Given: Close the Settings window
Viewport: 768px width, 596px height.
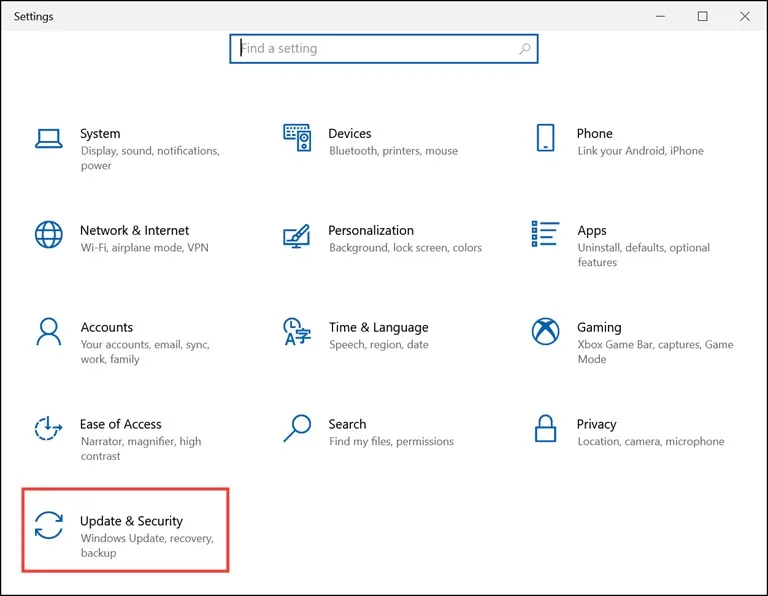Looking at the screenshot, I should pos(744,16).
